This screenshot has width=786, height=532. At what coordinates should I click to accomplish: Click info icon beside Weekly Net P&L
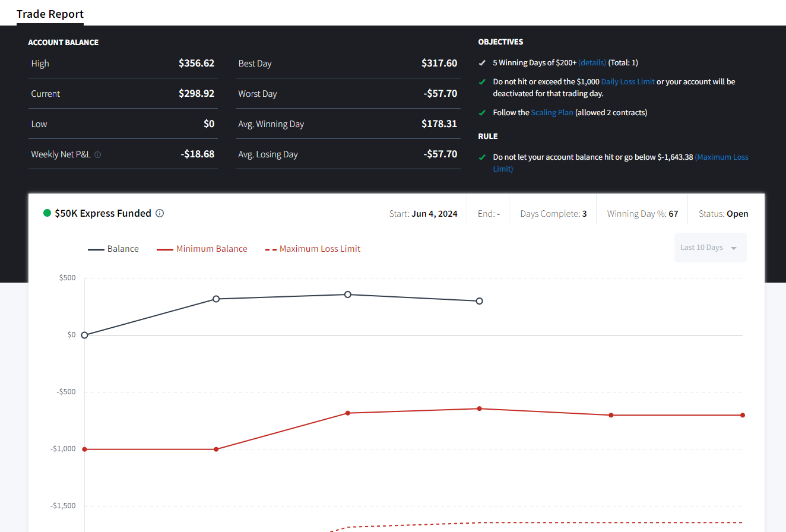point(98,154)
